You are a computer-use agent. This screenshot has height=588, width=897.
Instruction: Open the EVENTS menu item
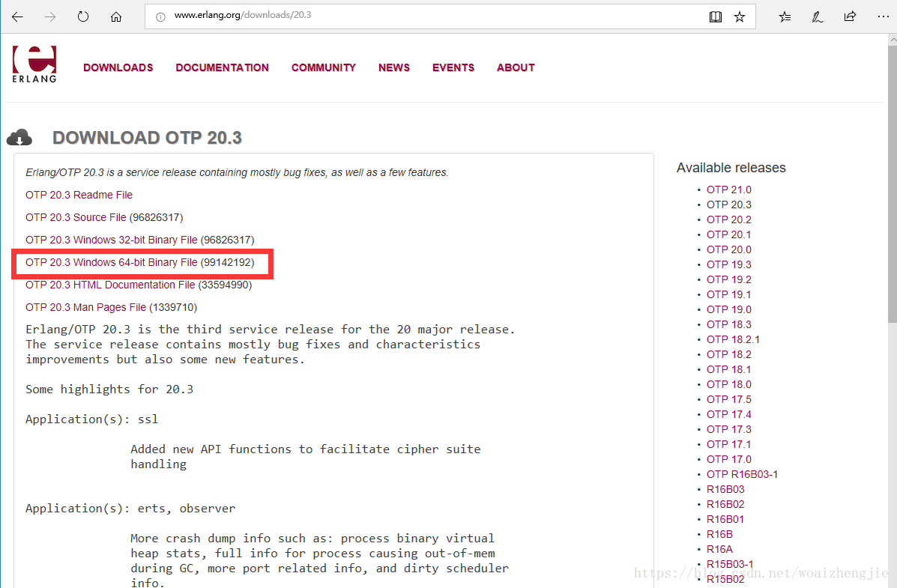(453, 67)
